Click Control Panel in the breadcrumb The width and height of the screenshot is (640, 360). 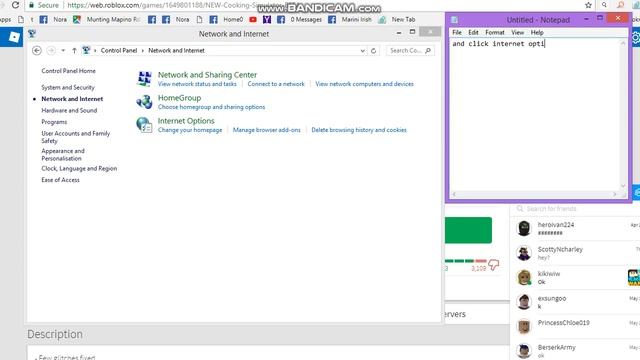(119, 51)
